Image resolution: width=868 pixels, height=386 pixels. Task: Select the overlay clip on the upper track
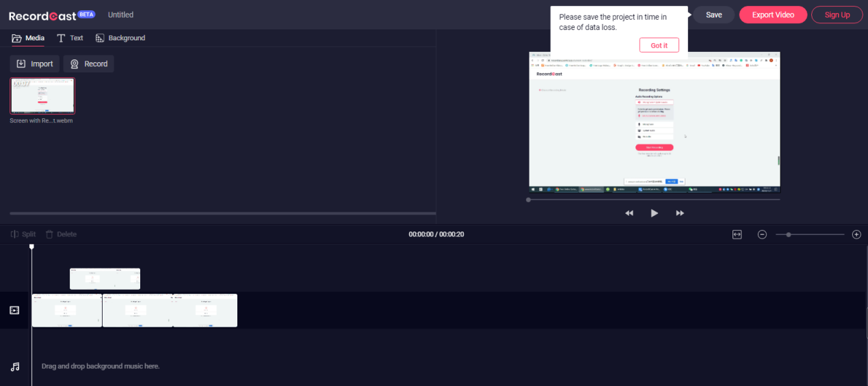(105, 279)
